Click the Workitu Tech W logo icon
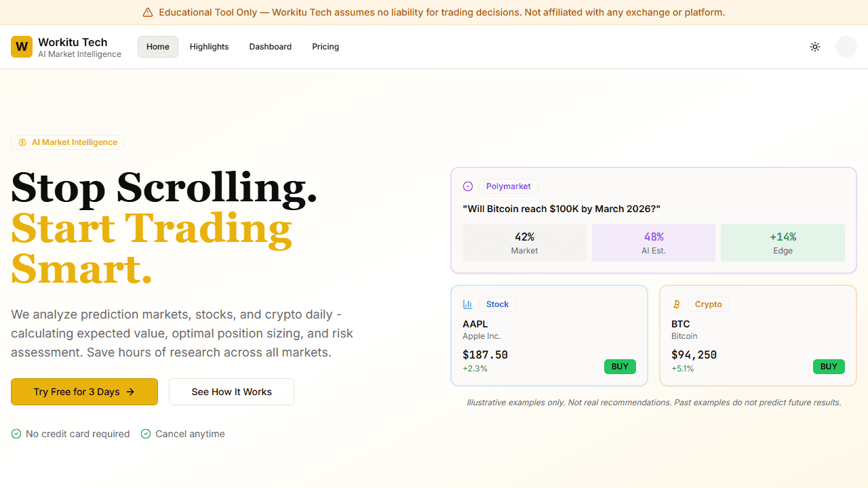Image resolution: width=868 pixels, height=488 pixels. (22, 47)
